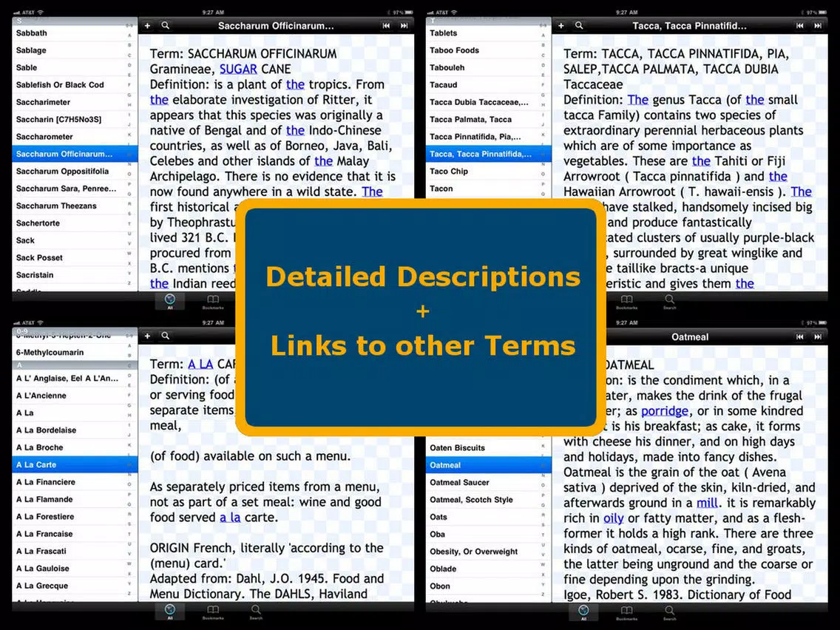Follow 'a la' link before 'carte.'
The width and height of the screenshot is (840, 630).
231,518
